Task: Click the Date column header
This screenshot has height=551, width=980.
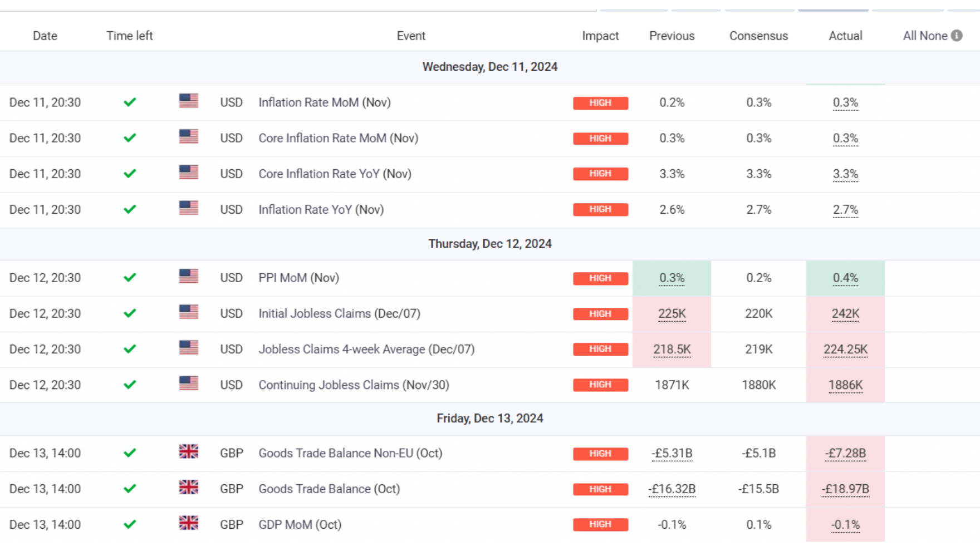Action: coord(45,36)
